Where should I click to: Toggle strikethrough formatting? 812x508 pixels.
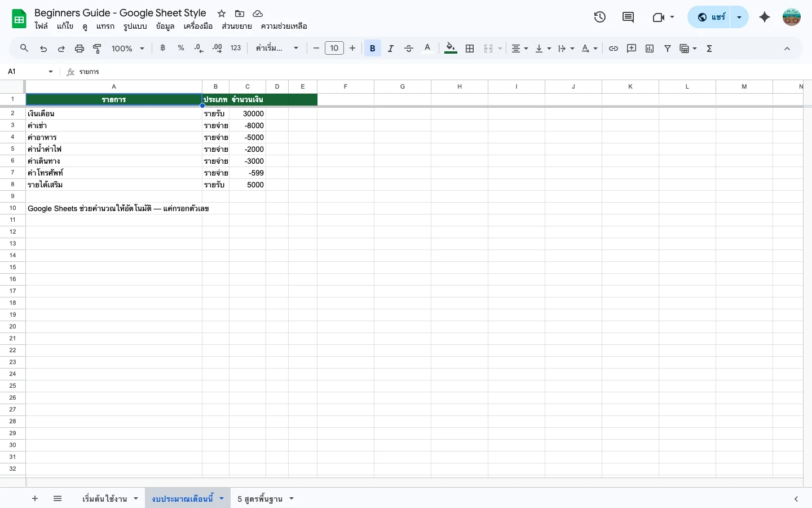[x=409, y=48]
